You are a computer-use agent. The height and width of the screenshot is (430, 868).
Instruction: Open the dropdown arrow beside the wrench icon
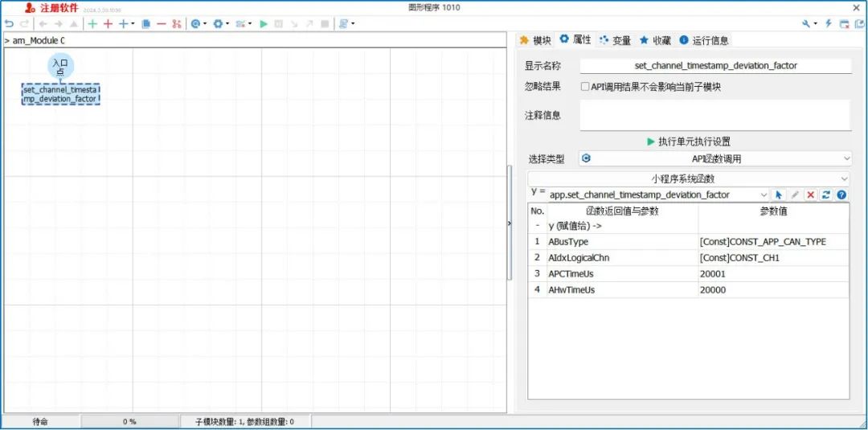pos(816,24)
